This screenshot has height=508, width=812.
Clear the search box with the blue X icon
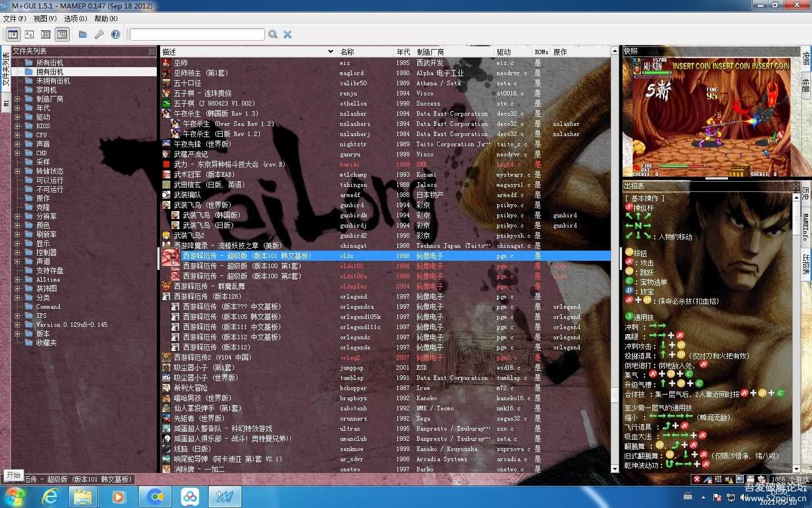click(288, 34)
